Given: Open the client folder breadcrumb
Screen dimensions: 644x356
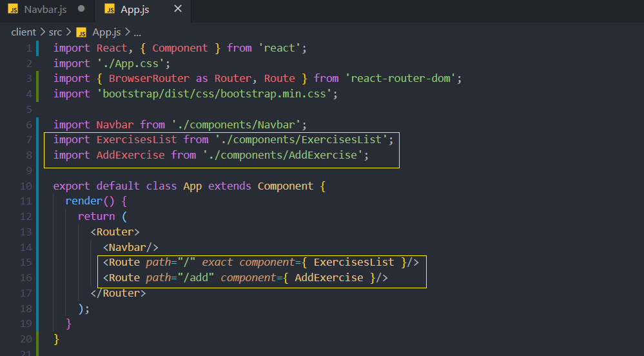Looking at the screenshot, I should [23, 32].
